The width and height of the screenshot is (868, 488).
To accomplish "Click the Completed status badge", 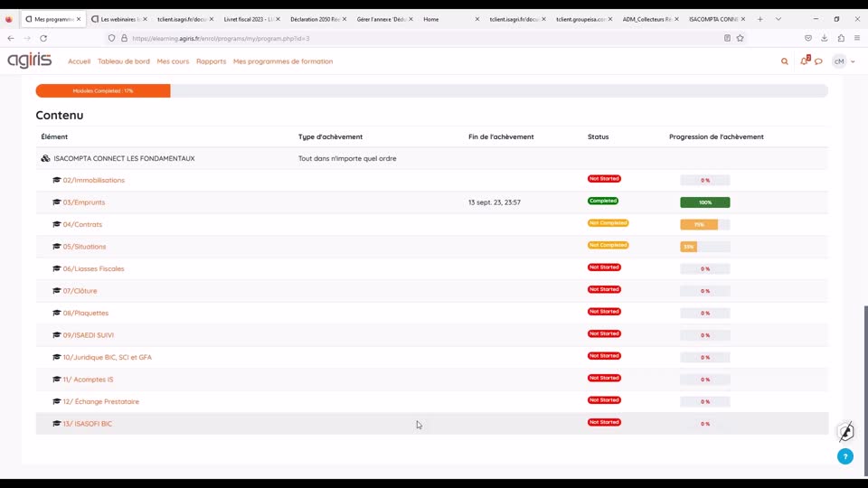I will (x=603, y=201).
